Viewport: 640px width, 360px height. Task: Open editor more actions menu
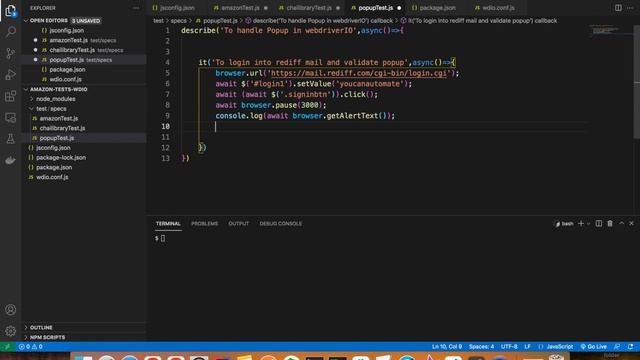(630, 8)
